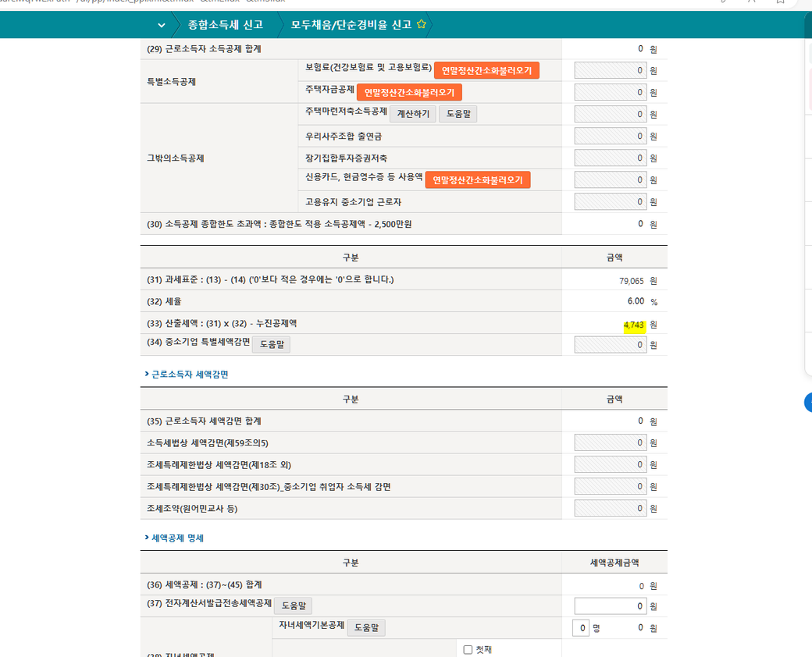Open 도움말 next to 주택마련저축소득공제 계산하기

(x=457, y=114)
